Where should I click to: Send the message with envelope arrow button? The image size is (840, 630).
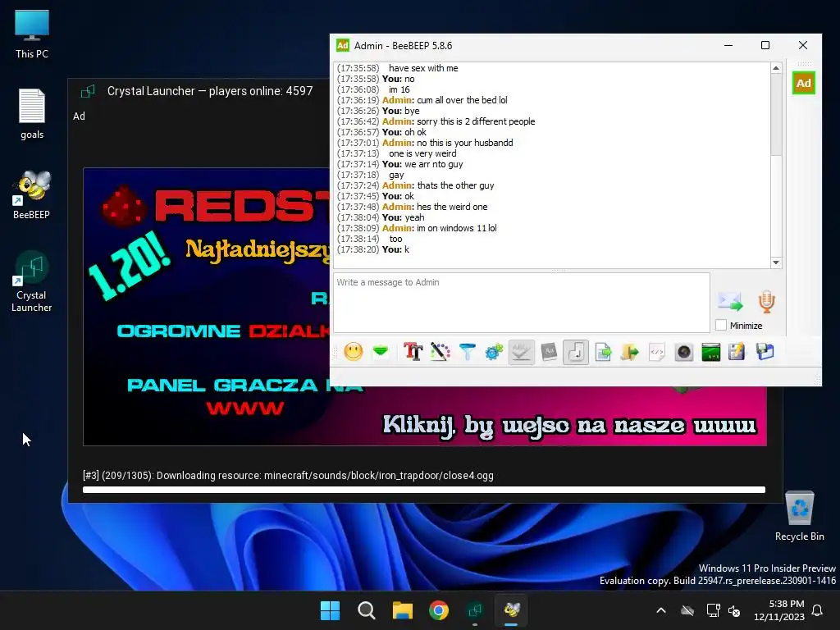coord(730,302)
